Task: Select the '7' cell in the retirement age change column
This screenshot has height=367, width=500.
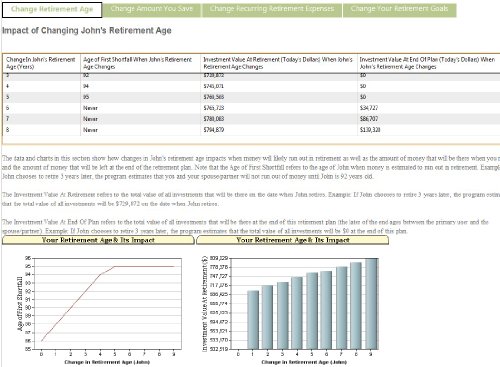Action: point(42,119)
